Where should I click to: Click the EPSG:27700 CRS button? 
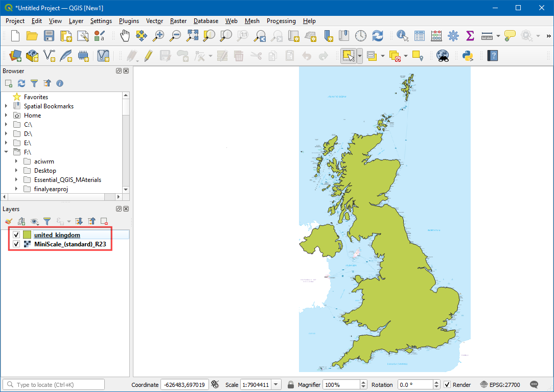tap(500, 385)
